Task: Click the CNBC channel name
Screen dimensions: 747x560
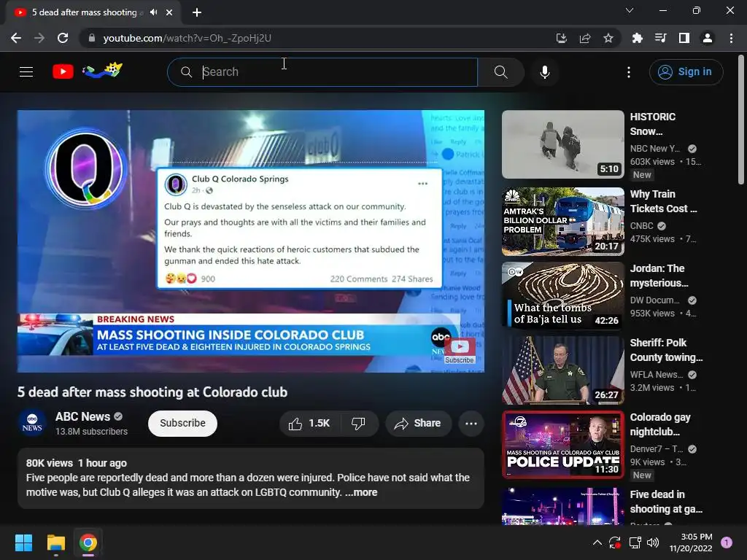Action: 642,226
